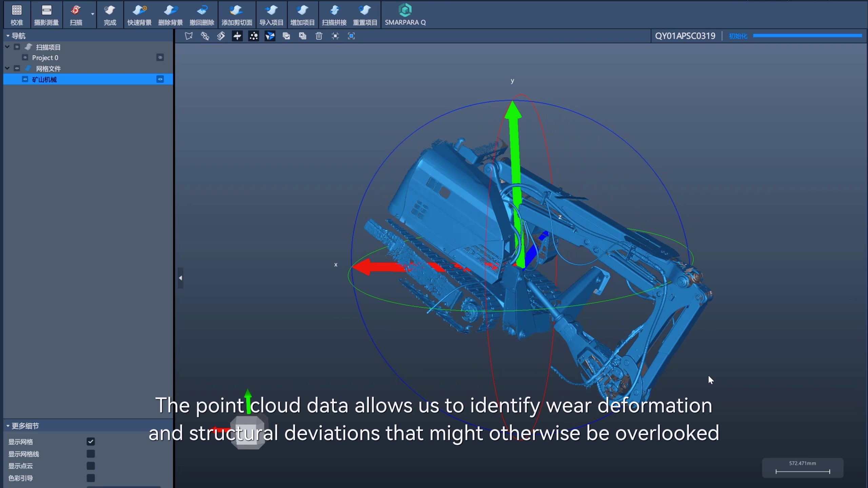The height and width of the screenshot is (488, 868).
Task: Click 撤回删除 undo delete
Action: pos(202,15)
